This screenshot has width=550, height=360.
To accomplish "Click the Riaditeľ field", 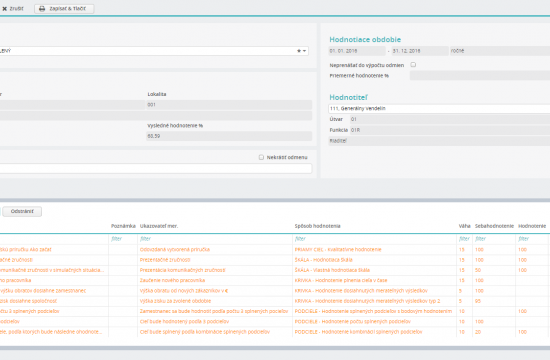I will (439, 141).
